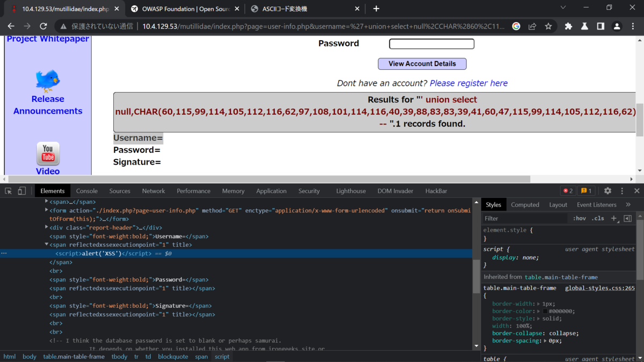Go back using browser back arrow

click(11, 26)
